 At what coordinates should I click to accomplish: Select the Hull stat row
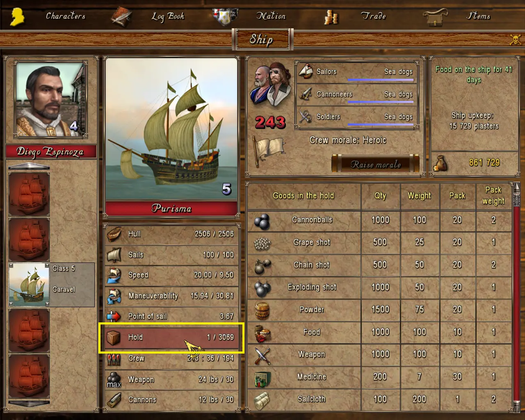[x=171, y=234]
